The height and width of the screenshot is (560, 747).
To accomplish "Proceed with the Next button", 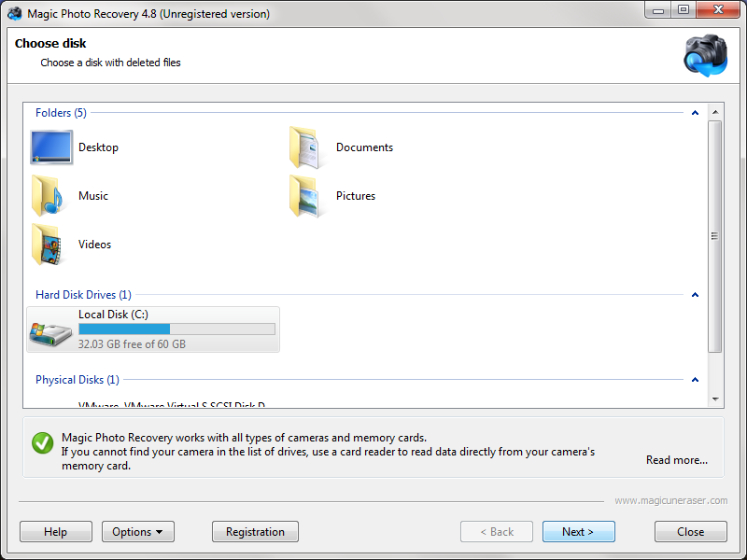I will click(x=578, y=532).
